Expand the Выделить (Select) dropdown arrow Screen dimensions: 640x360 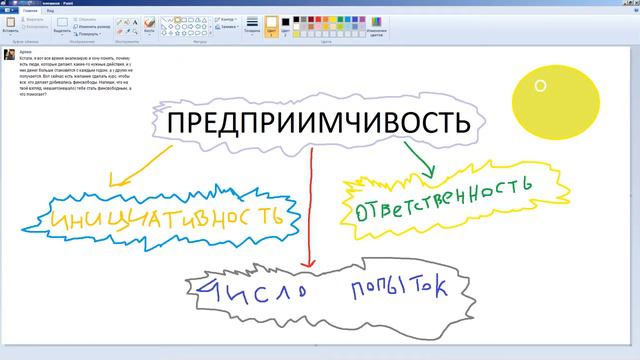point(62,34)
